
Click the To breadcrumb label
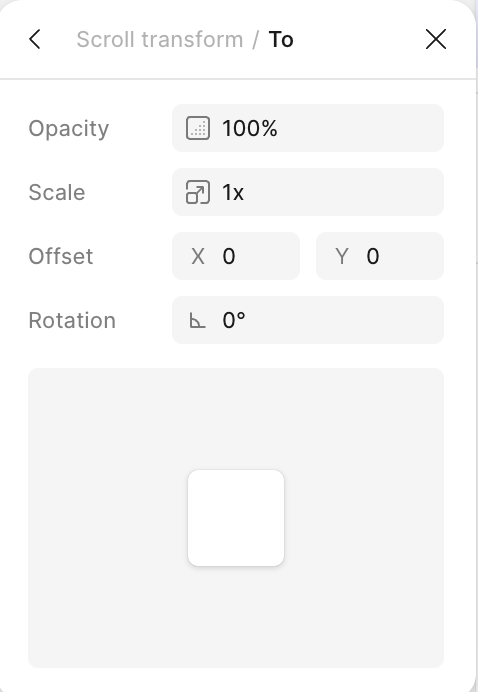(281, 39)
